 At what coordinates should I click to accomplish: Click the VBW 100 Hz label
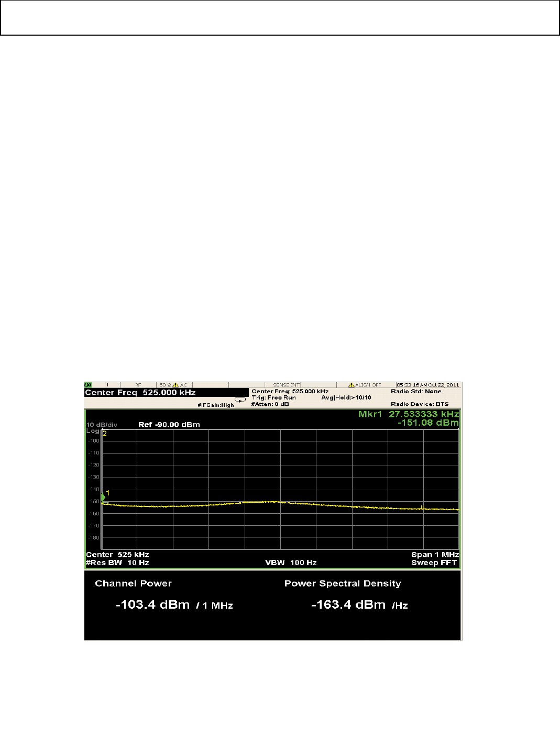click(x=291, y=563)
